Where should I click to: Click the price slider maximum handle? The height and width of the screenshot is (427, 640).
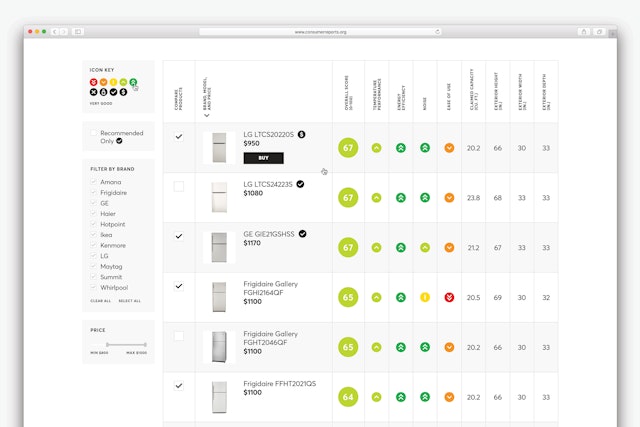[145, 345]
